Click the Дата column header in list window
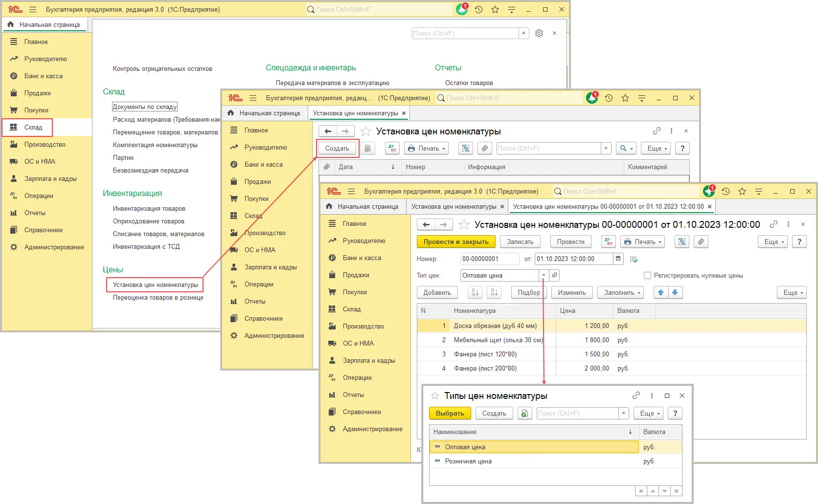 [x=367, y=167]
